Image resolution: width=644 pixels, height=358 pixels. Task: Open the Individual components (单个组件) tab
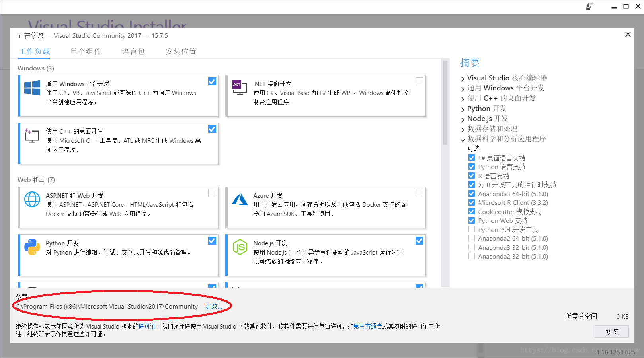[x=86, y=51]
